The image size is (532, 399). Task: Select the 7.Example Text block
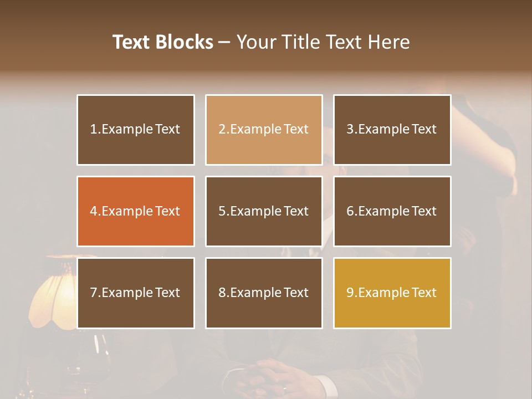[x=135, y=293]
